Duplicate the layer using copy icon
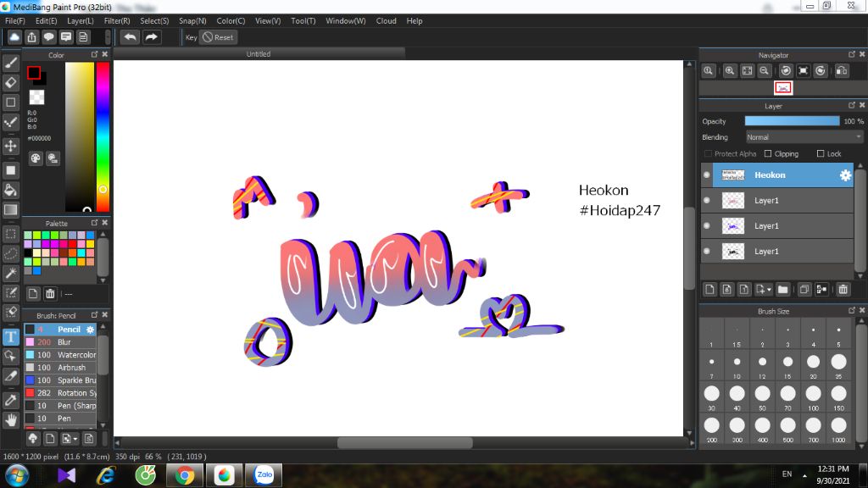 click(804, 290)
